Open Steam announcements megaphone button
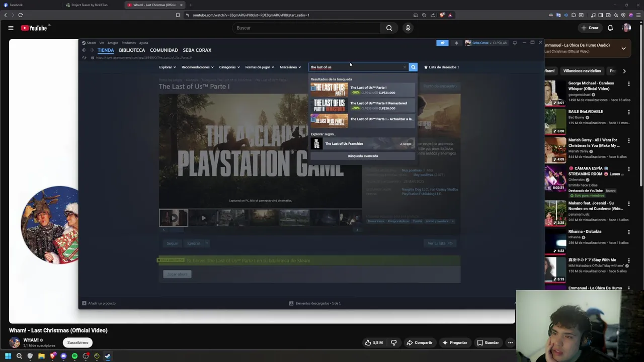The height and width of the screenshot is (362, 644). coord(442,43)
